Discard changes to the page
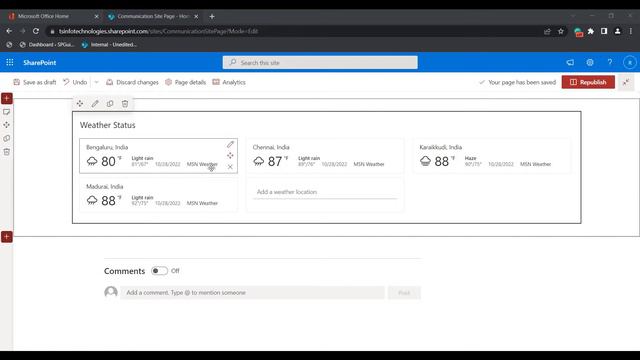The image size is (640, 360). point(132,82)
